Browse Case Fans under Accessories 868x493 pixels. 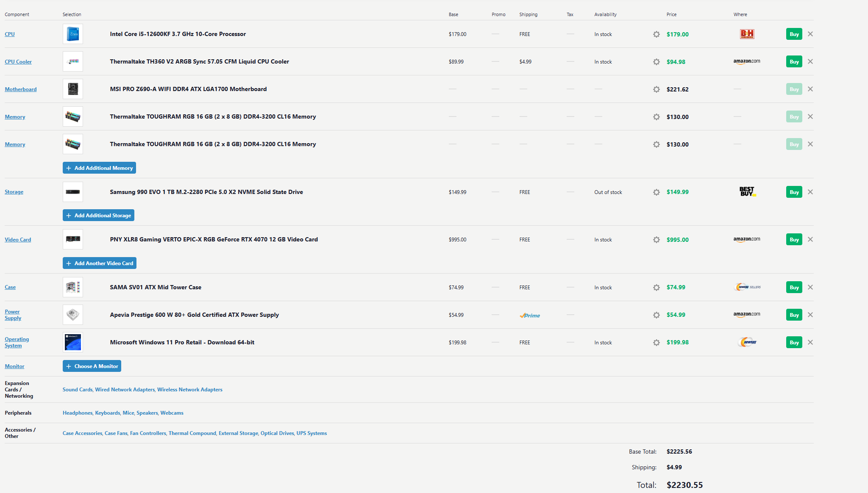point(116,433)
